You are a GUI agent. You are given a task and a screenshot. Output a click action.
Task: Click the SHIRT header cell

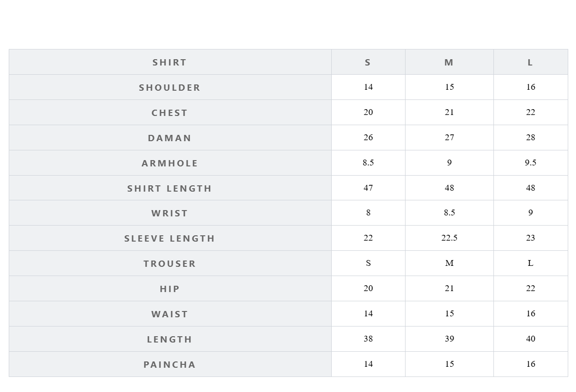tap(169, 62)
